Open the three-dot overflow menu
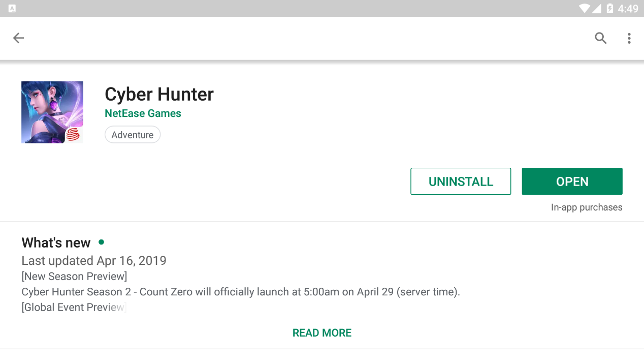Image resolution: width=644 pixels, height=363 pixels. click(629, 38)
